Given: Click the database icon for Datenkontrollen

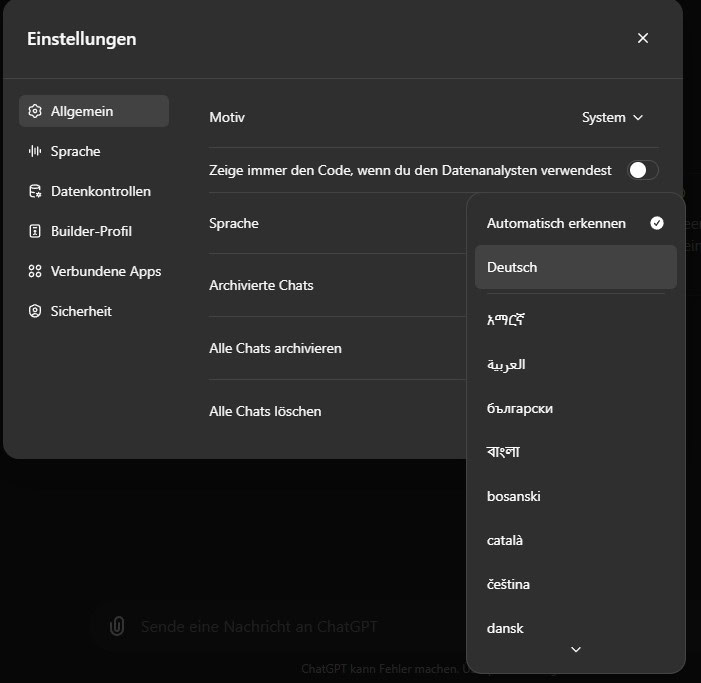Looking at the screenshot, I should pyautogui.click(x=35, y=191).
